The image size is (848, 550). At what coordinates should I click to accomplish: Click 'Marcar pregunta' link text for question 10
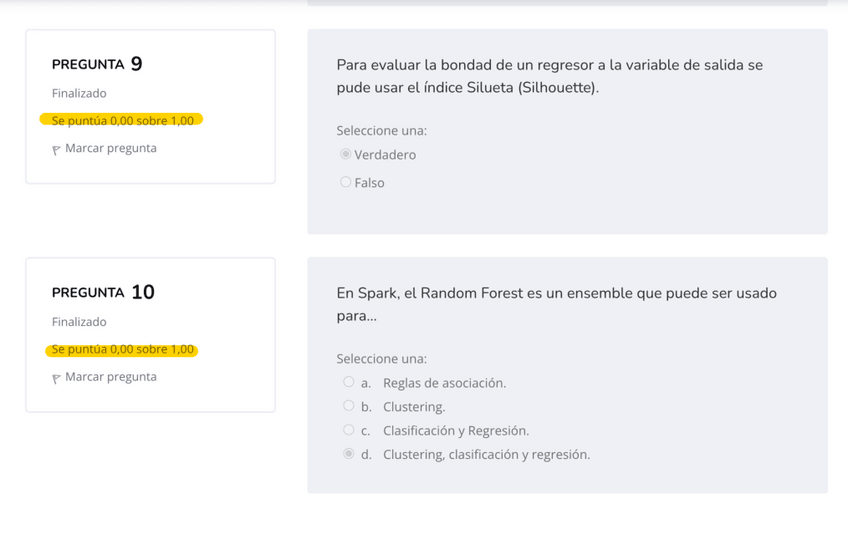110,377
